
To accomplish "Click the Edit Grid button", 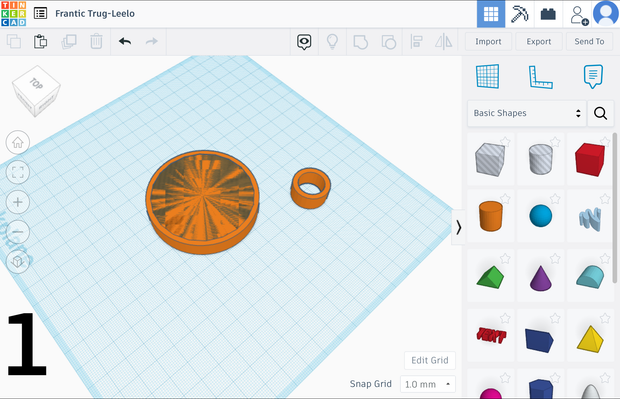I will click(430, 360).
